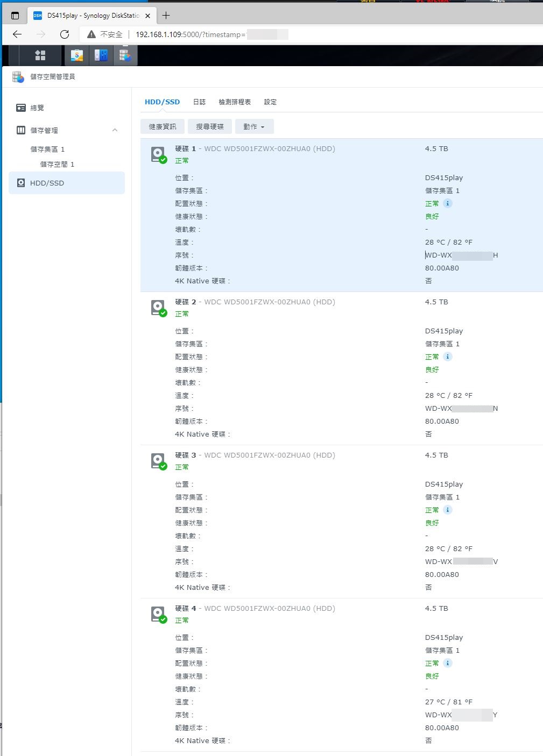The image size is (543, 756).
Task: Switch to the 檢測排程表 tab
Action: point(235,102)
